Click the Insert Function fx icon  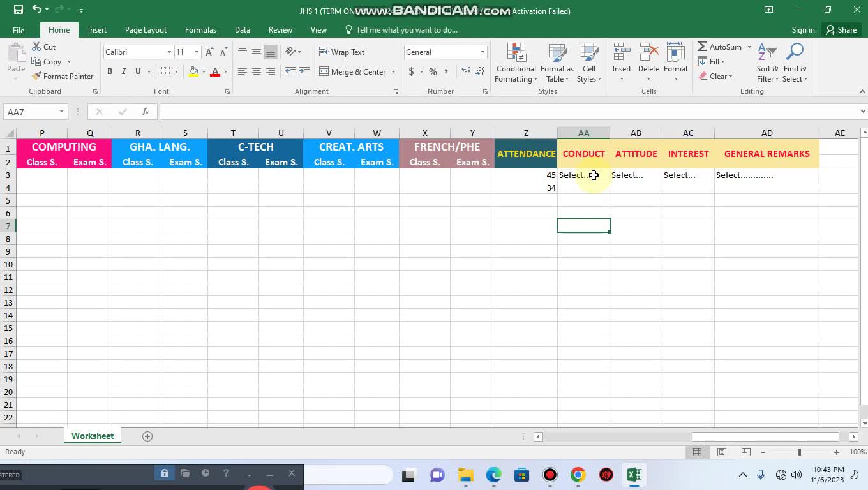[x=146, y=112]
